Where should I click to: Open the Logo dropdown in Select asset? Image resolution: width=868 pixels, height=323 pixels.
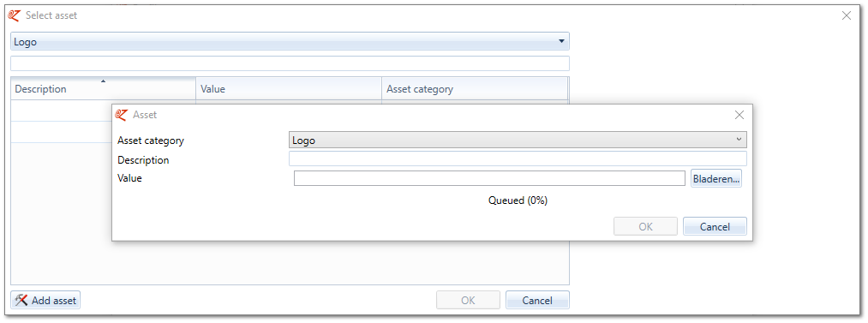[290, 41]
